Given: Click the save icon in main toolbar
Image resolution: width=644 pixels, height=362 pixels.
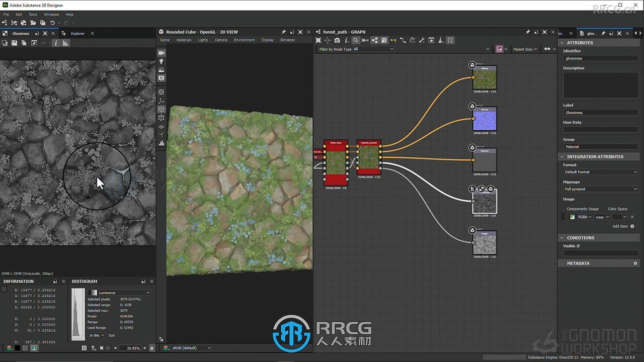Looking at the screenshot, I should (x=43, y=23).
